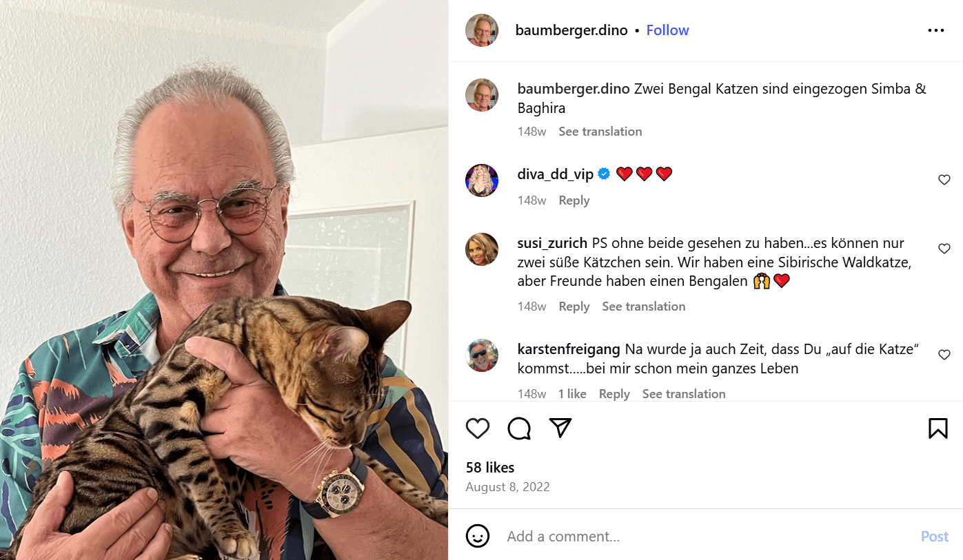Follow baumberger.dino

coord(667,30)
